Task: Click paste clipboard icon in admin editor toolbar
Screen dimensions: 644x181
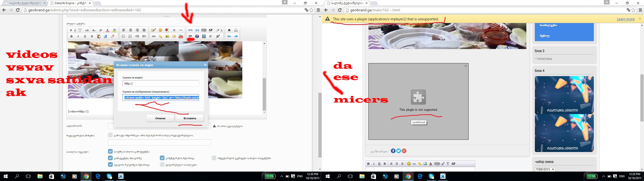Action: click(x=99, y=36)
